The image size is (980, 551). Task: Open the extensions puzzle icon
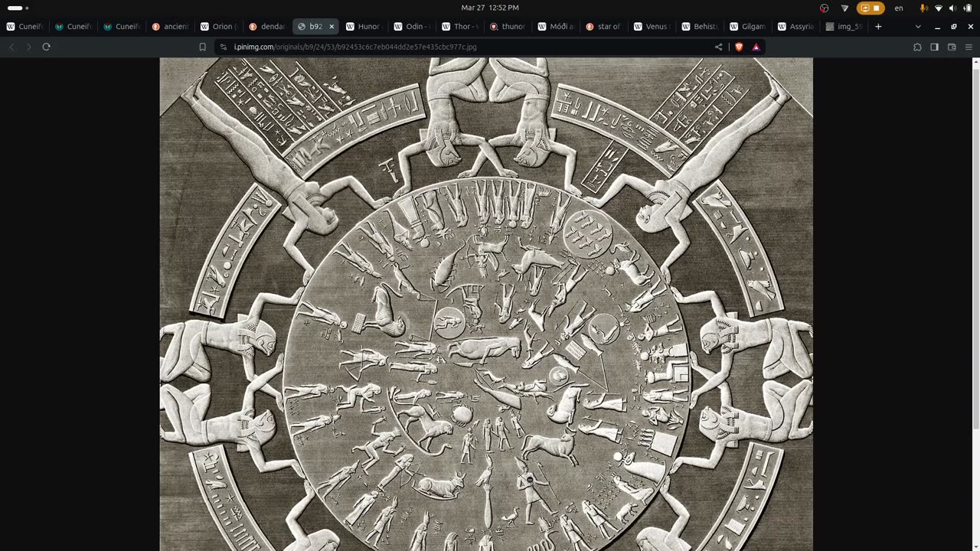point(917,47)
